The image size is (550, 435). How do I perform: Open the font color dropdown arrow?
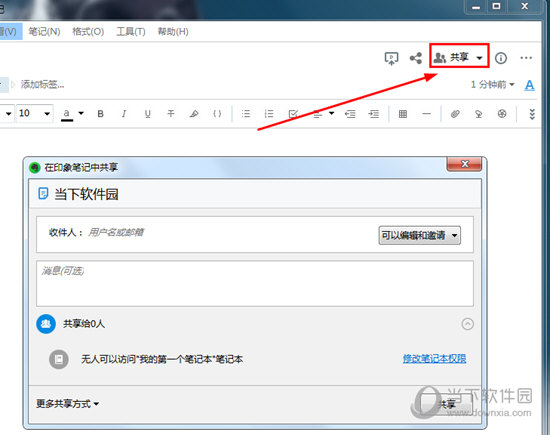81,113
